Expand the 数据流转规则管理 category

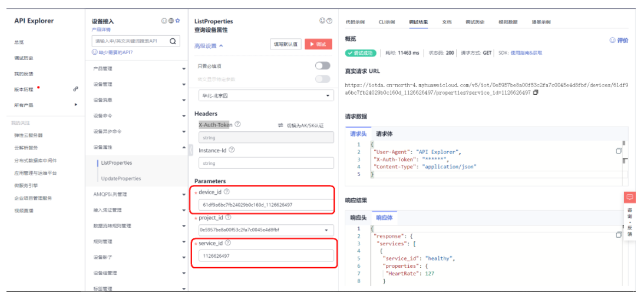pos(184,226)
